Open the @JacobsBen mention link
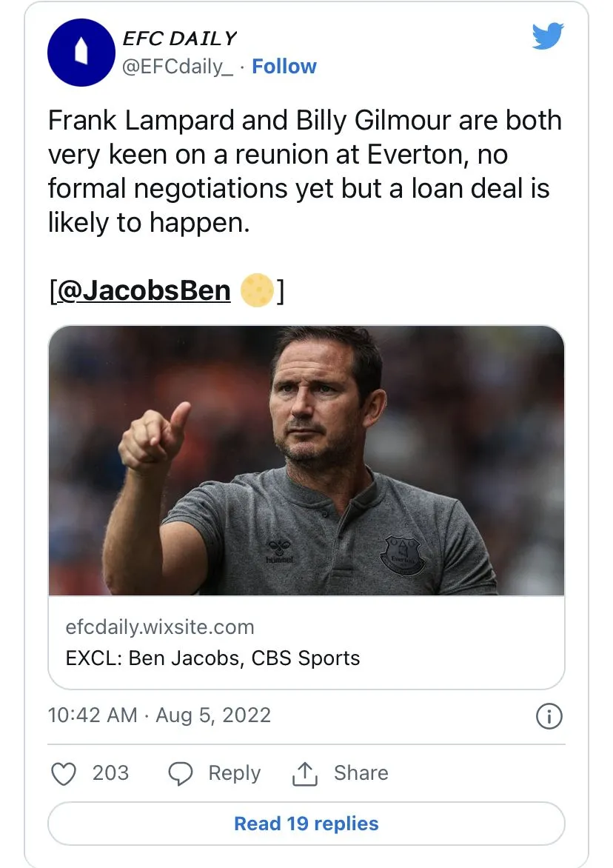The width and height of the screenshot is (613, 868). click(x=143, y=290)
